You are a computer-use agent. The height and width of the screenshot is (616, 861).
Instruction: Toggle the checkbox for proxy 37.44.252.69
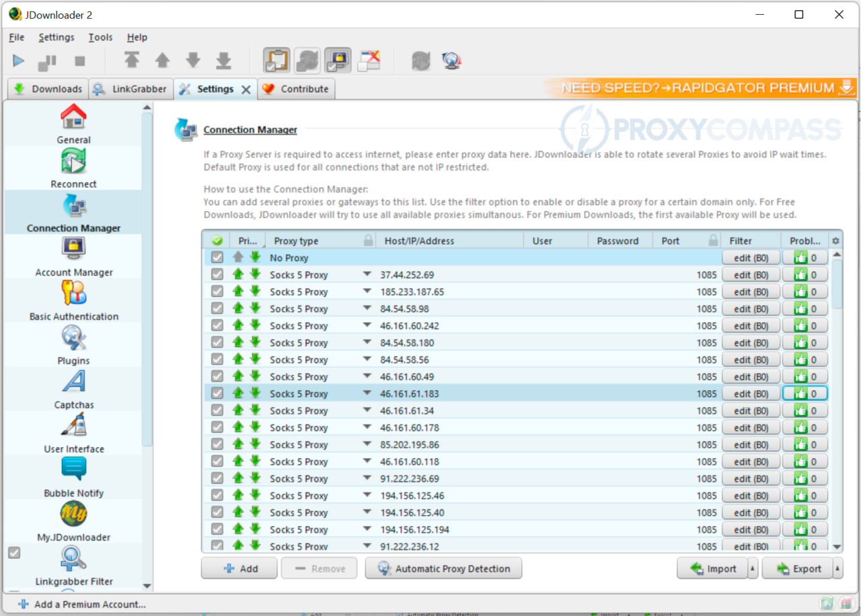217,274
